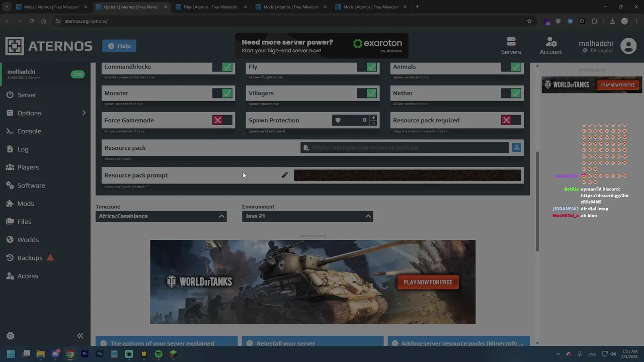Open the Chrome three-dot menu
644x362 pixels.
pyautogui.click(x=636, y=21)
